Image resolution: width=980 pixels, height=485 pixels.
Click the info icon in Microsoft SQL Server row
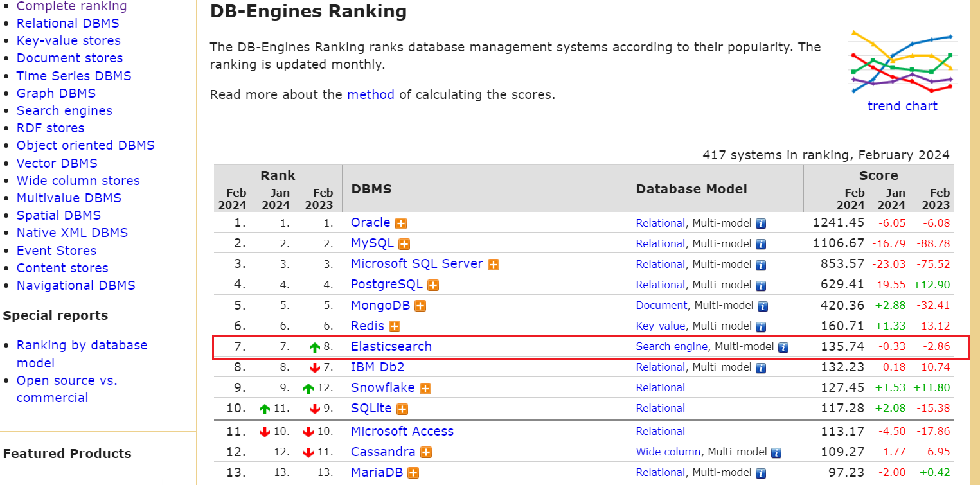coord(761,265)
